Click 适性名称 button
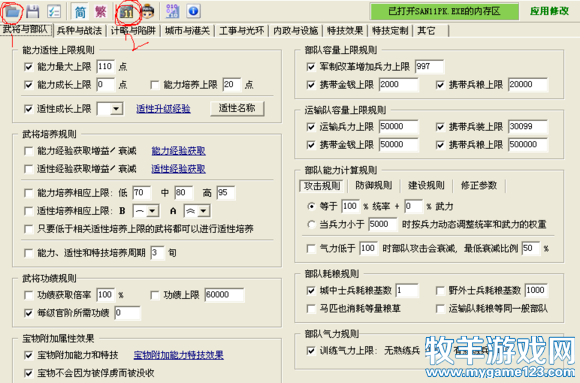The width and height of the screenshot is (580, 383). coord(237,108)
